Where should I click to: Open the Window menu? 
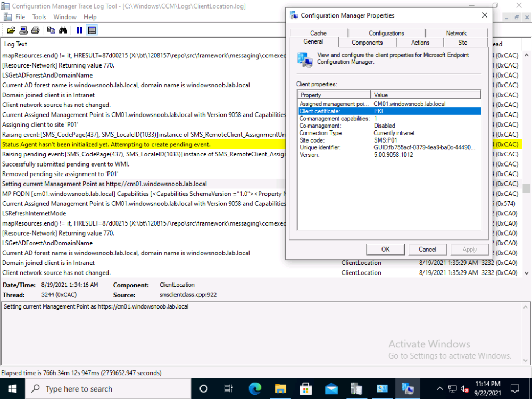click(x=65, y=17)
